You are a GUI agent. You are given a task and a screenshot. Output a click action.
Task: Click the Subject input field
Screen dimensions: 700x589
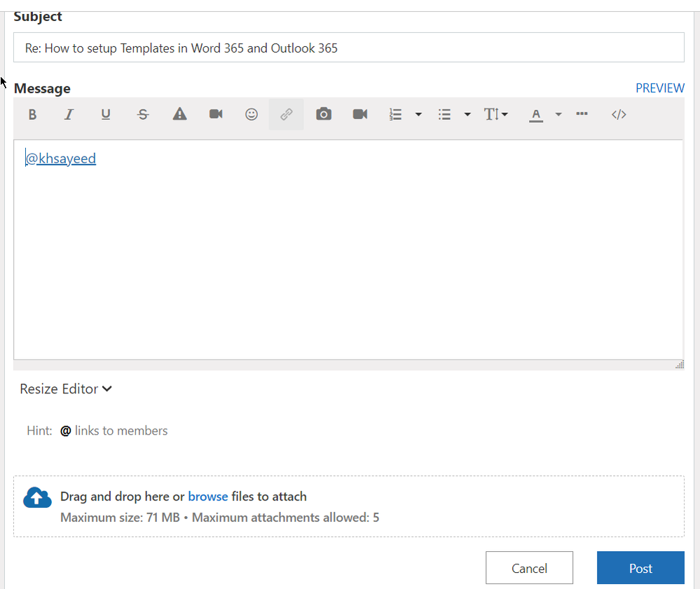349,48
